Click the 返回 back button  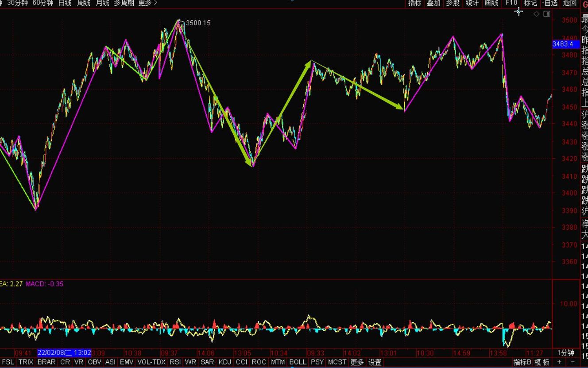570,3
